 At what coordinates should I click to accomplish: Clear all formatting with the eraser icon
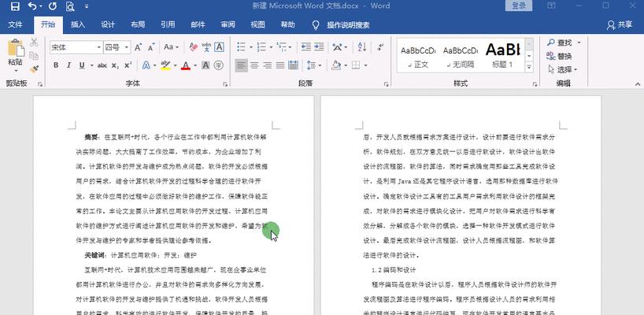[194, 47]
